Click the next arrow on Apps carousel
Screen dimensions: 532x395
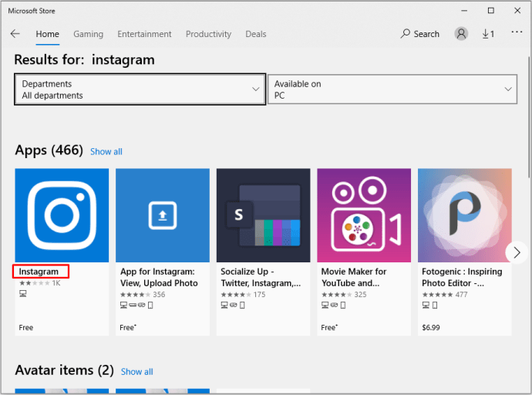click(517, 252)
